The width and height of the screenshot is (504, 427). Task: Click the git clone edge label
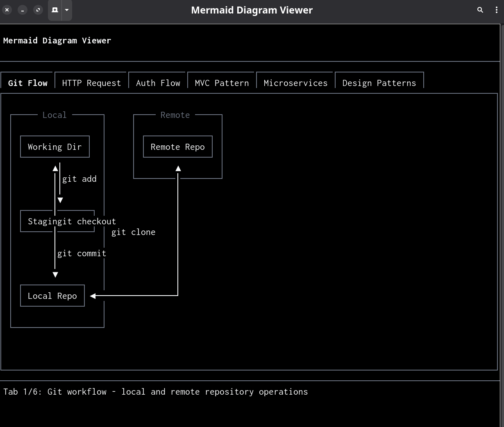133,232
